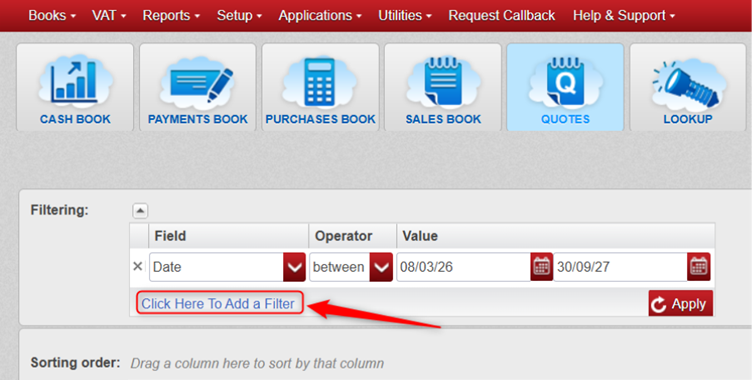Image resolution: width=752 pixels, height=380 pixels.
Task: Open the Applications menu
Action: [x=320, y=15]
